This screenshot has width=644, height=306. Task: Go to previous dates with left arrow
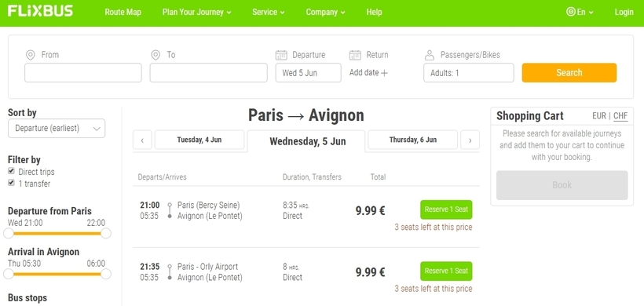tap(142, 140)
